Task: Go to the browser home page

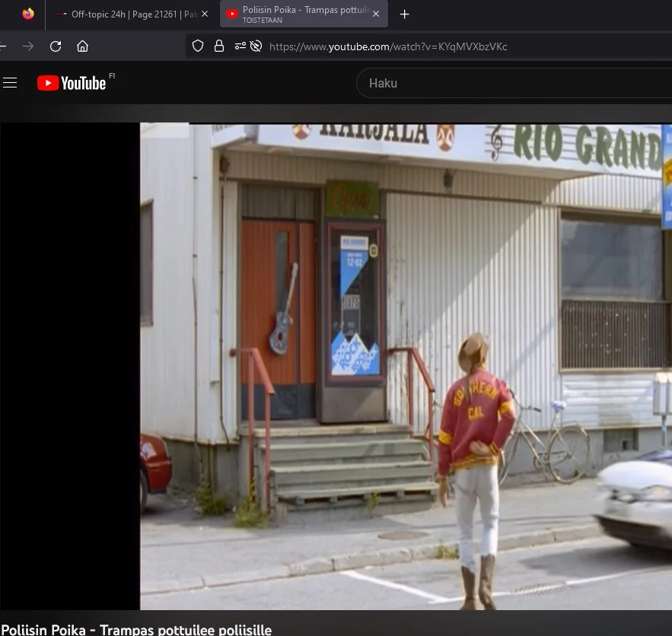Action: 82,46
